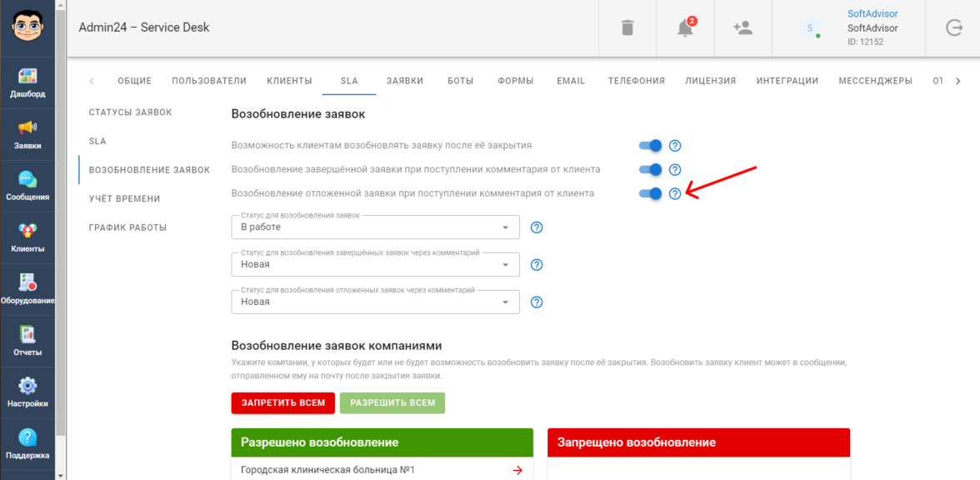Open Статус для возобновления заявок dropdown

tap(376, 227)
